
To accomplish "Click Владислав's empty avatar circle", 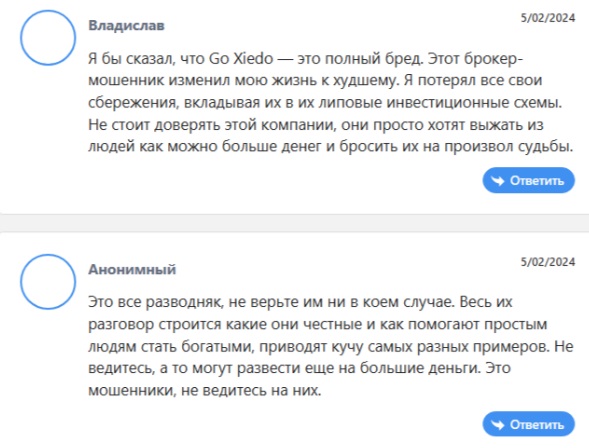I will 48,38.
